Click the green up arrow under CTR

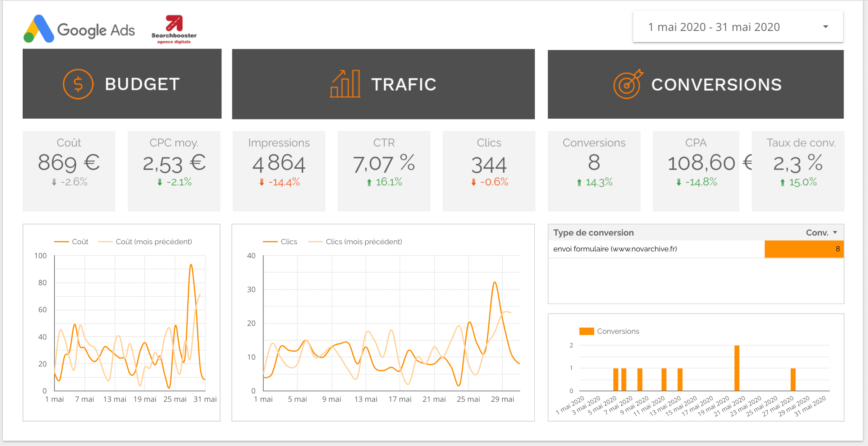(x=369, y=182)
